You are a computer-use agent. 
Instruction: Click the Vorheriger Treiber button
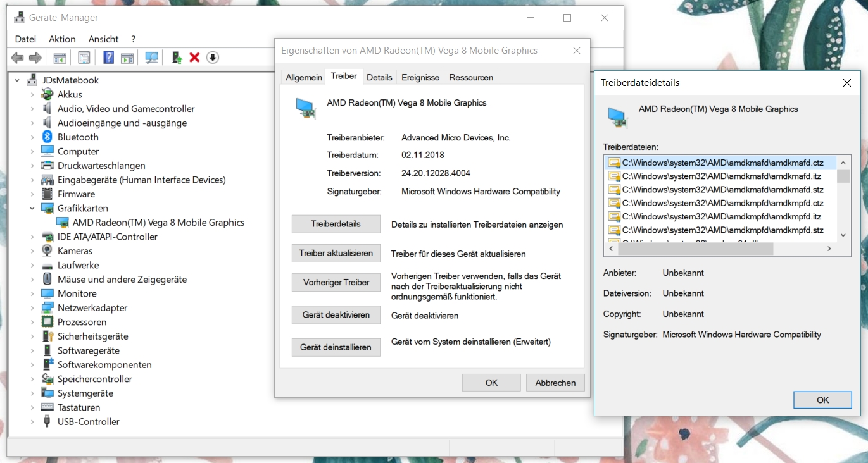pos(336,282)
